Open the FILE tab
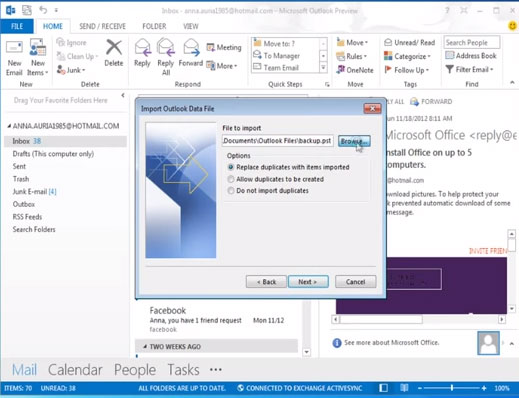519x398 pixels. pyautogui.click(x=17, y=26)
